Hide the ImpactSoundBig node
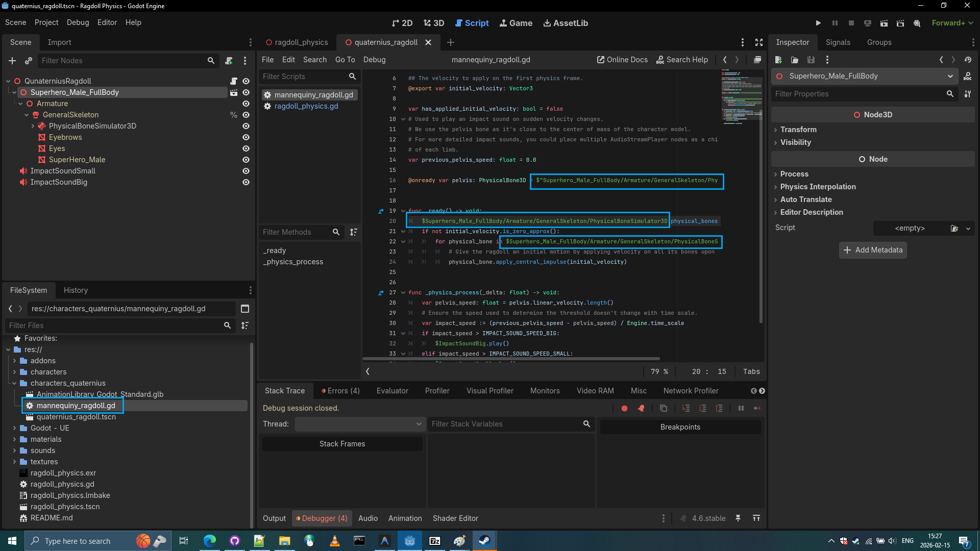980x551 pixels. point(246,182)
